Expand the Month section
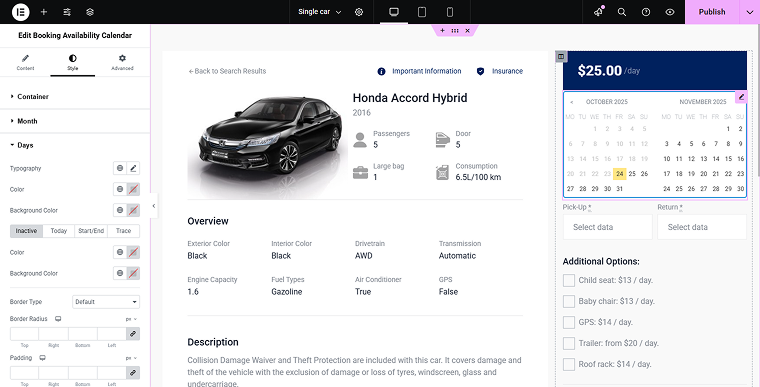Screen dimensions: 760x387 tap(75, 121)
